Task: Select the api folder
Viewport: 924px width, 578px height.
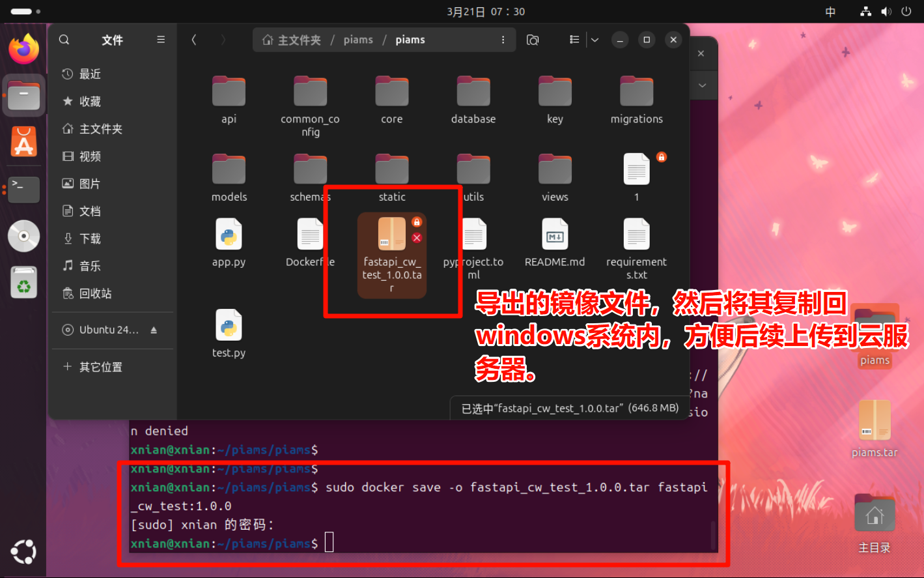Action: pyautogui.click(x=229, y=100)
